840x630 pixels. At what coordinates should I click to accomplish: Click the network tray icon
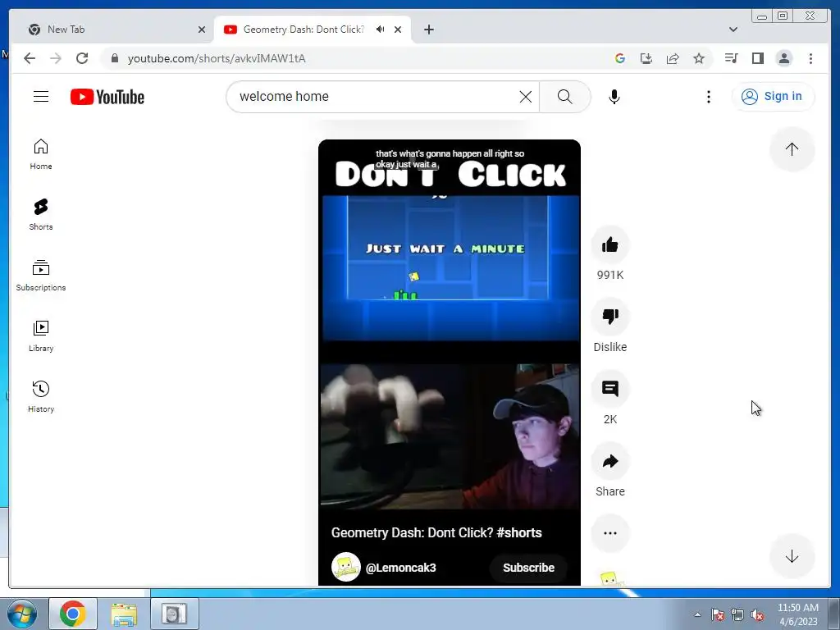(737, 614)
